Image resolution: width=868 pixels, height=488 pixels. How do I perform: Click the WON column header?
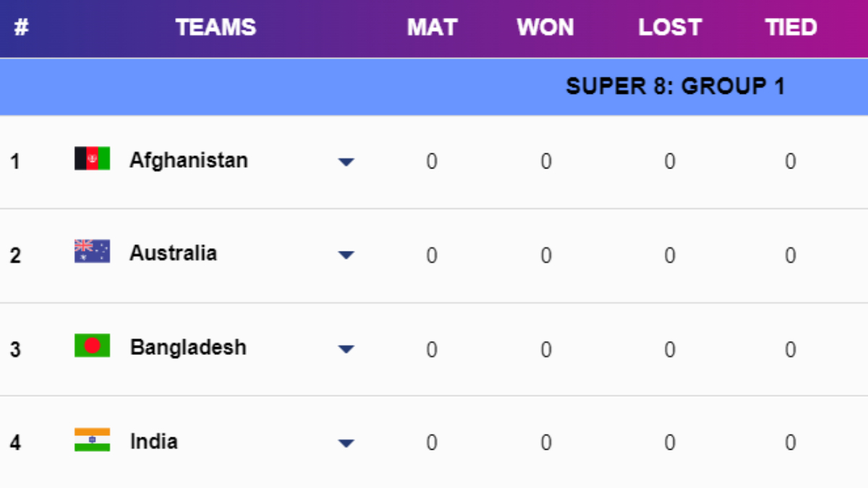click(x=545, y=27)
